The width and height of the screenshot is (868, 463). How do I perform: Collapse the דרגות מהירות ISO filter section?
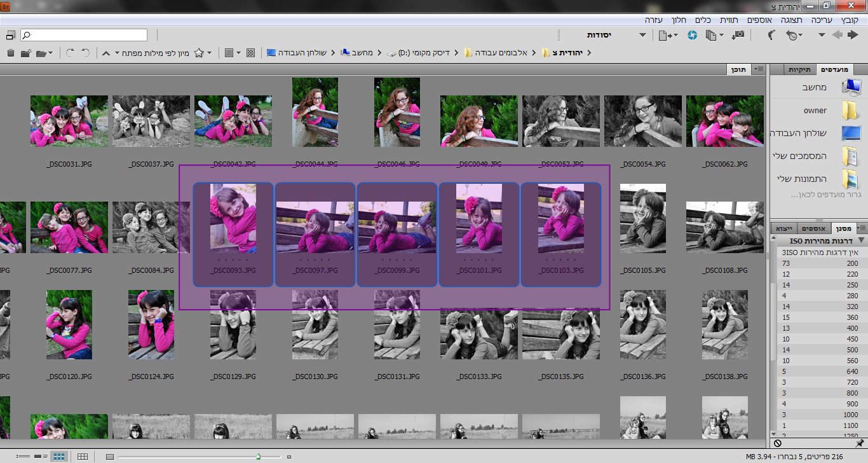click(862, 241)
